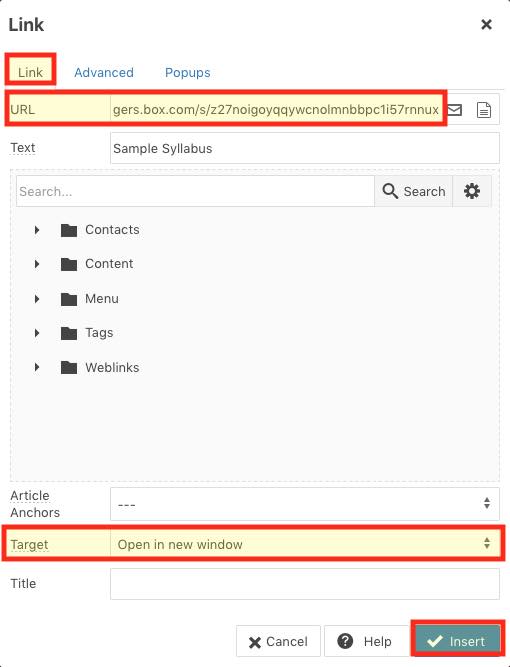Viewport: 510px width, 667px height.
Task: Click the Contacts folder icon
Action: [x=68, y=230]
